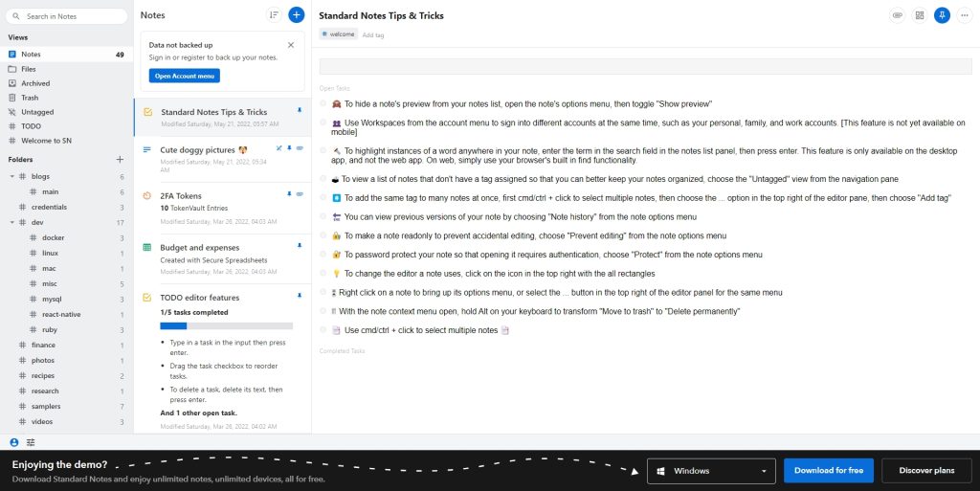Image resolution: width=980 pixels, height=491 pixels.
Task: Click the TODO tasks completed progress bar
Action: click(226, 325)
